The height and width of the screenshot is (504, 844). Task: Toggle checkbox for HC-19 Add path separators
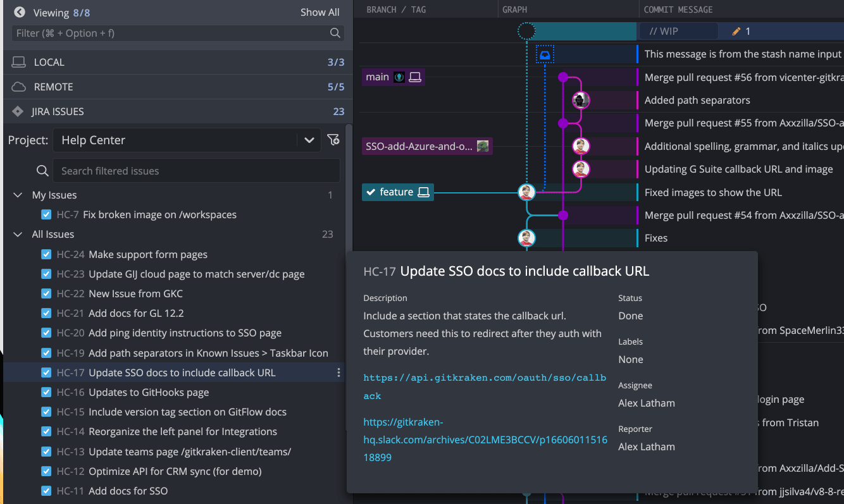point(46,353)
